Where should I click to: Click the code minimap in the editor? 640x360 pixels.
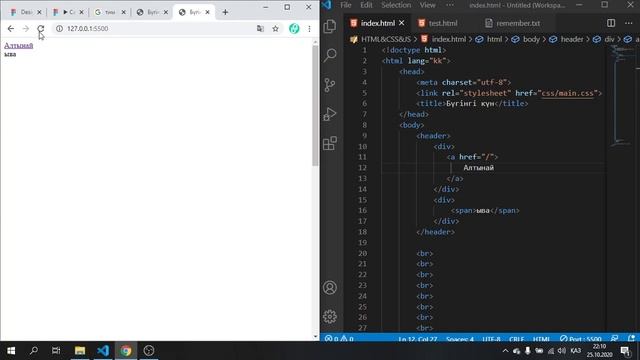pos(622,95)
